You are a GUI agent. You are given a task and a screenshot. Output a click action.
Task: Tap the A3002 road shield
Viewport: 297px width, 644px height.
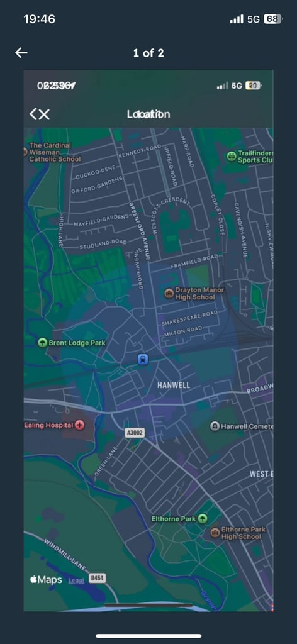click(x=135, y=433)
